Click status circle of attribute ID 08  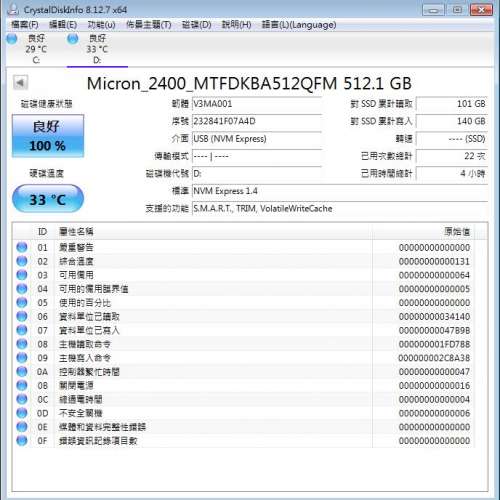pos(22,344)
